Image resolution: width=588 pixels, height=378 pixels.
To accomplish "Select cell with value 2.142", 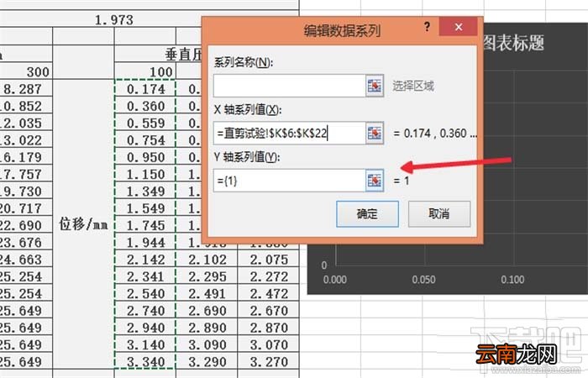I will [x=145, y=259].
